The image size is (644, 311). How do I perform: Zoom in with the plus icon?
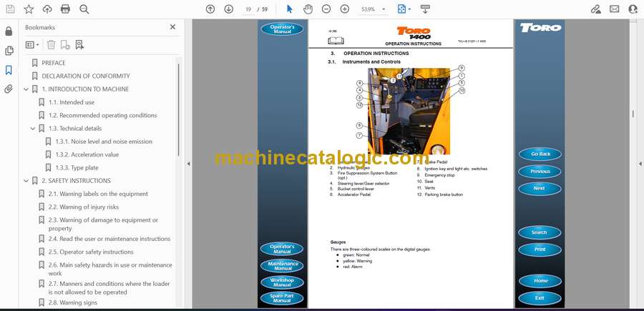coord(345,9)
